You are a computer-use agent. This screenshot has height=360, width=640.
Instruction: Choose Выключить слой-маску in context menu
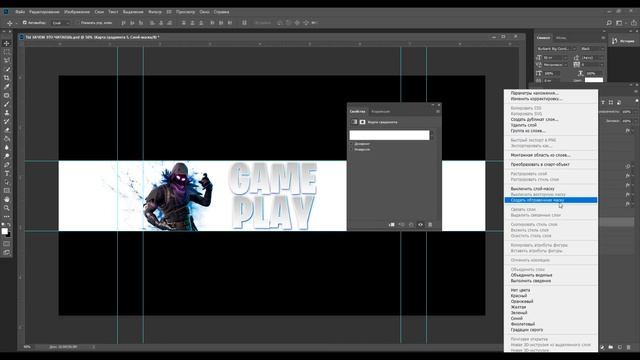coord(533,189)
